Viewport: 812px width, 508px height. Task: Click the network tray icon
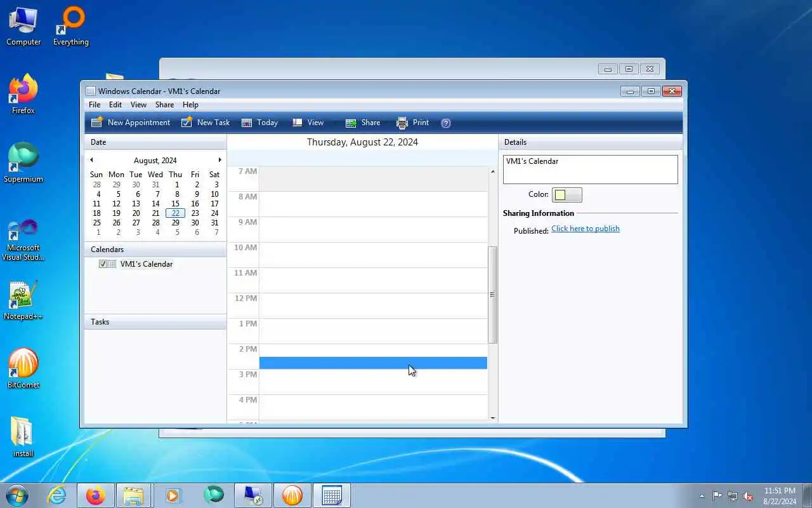[733, 496]
